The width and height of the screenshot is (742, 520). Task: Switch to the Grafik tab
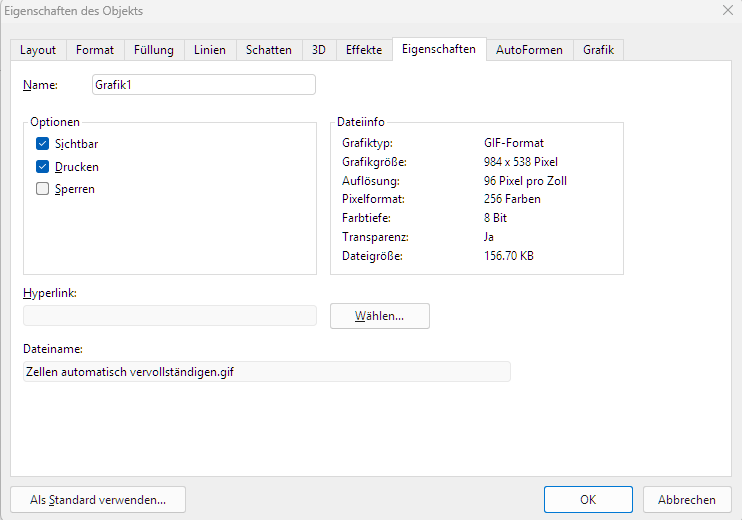click(598, 50)
